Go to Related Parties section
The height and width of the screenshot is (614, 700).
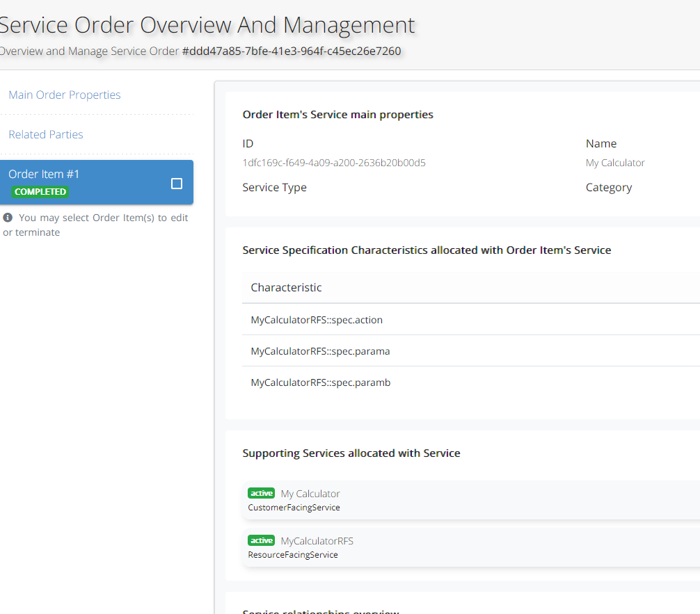(46, 134)
